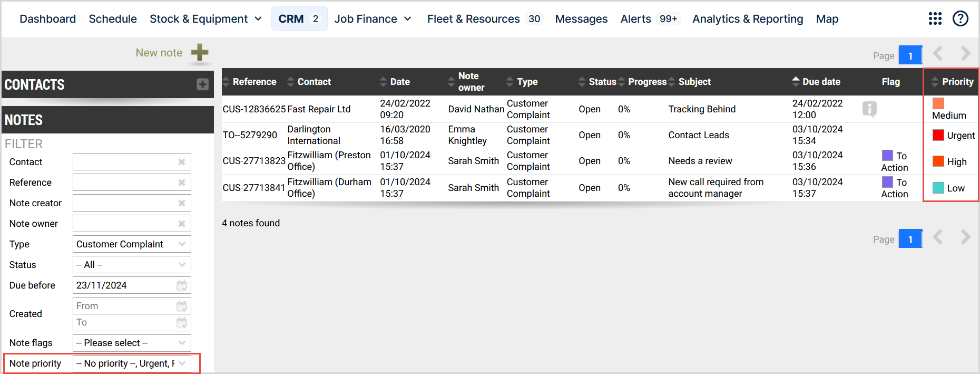
Task: Click the New note plus icon
Action: (x=200, y=53)
